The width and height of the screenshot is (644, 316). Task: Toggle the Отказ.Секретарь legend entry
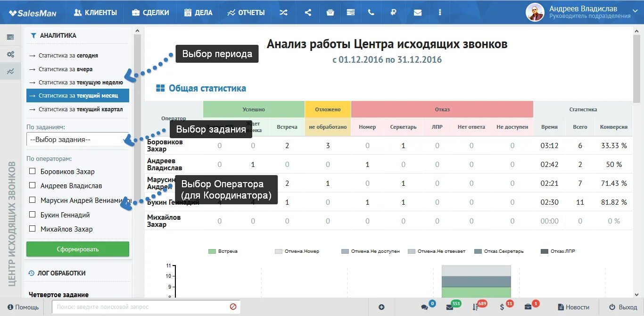pyautogui.click(x=498, y=251)
